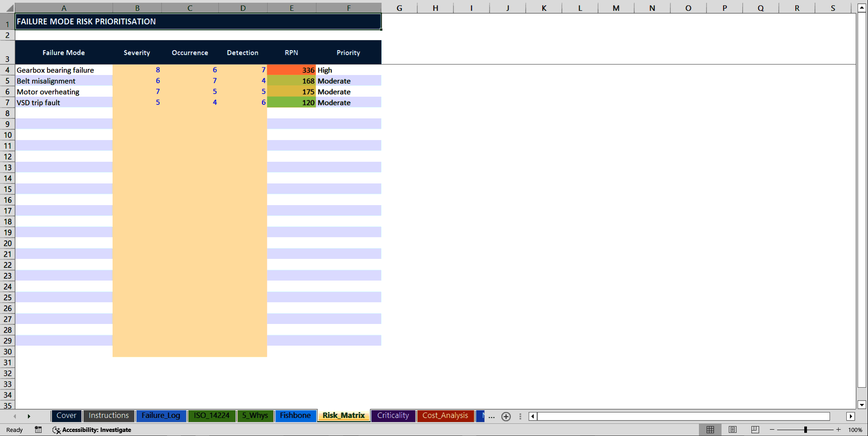Select the Gearbox bearing failure cell
Image resolution: width=868 pixels, height=436 pixels.
click(x=55, y=70)
